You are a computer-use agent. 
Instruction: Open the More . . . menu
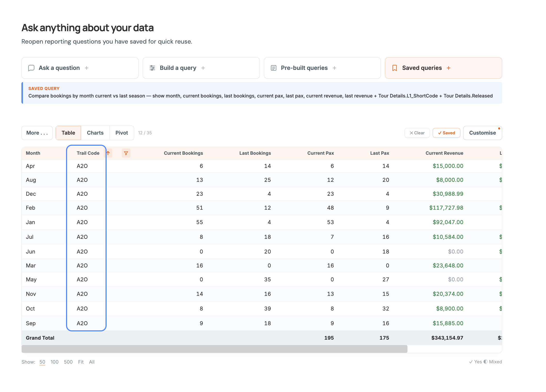[x=37, y=133]
